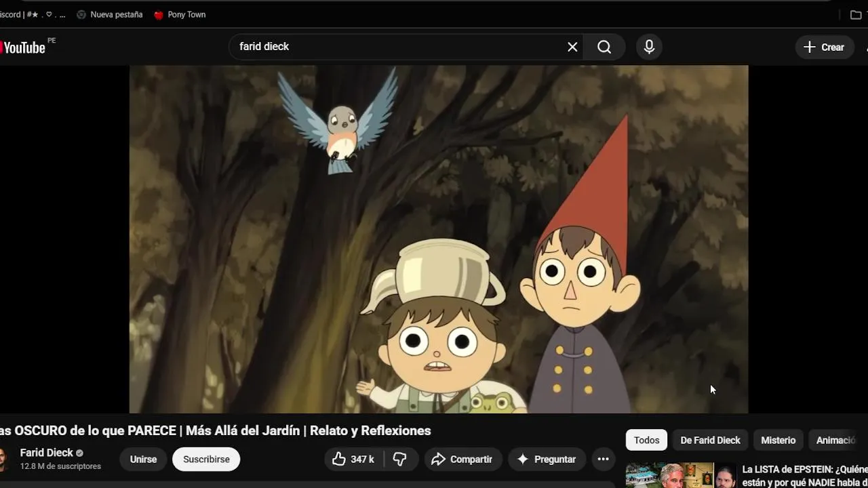Open the Crear button
This screenshot has height=488, width=868.
(x=824, y=47)
